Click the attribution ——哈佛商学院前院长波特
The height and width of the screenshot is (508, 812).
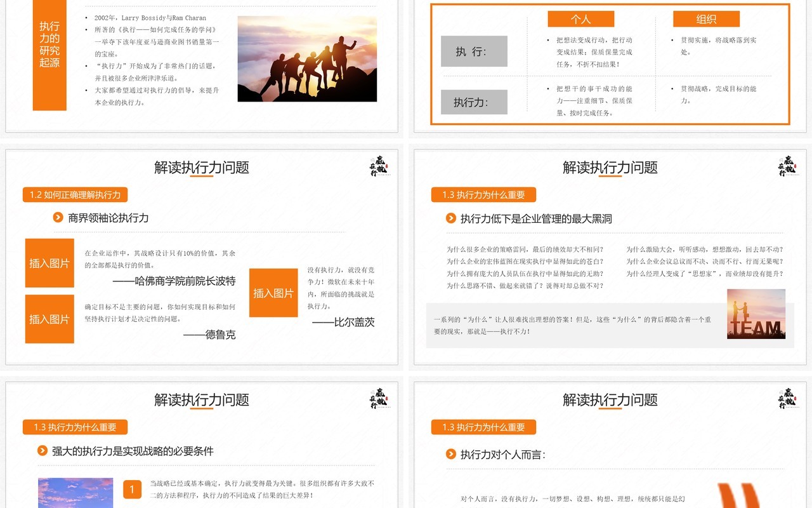click(174, 281)
